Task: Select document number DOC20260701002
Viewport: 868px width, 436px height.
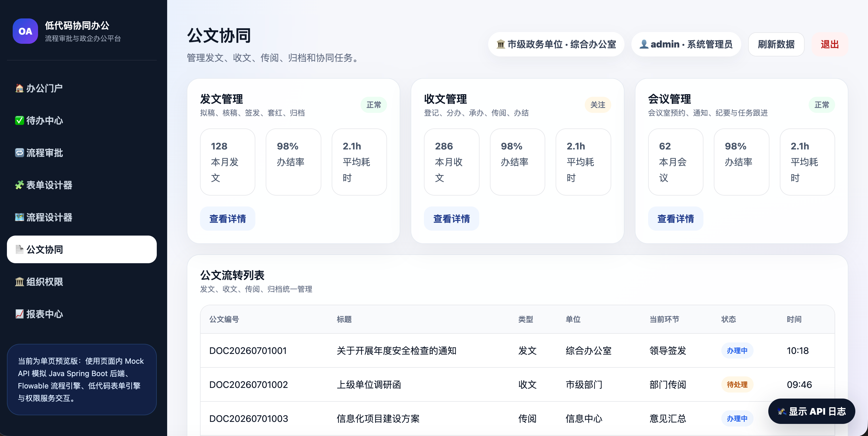Action: coord(248,384)
